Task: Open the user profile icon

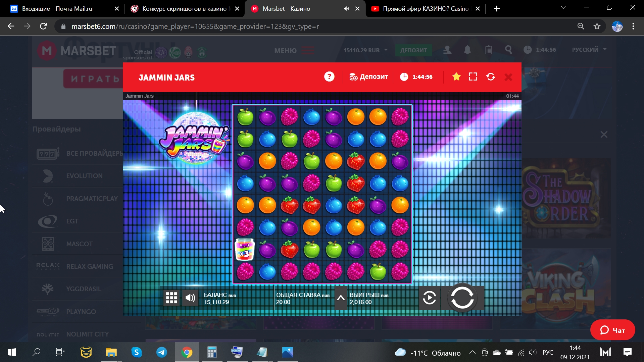Action: [x=447, y=50]
